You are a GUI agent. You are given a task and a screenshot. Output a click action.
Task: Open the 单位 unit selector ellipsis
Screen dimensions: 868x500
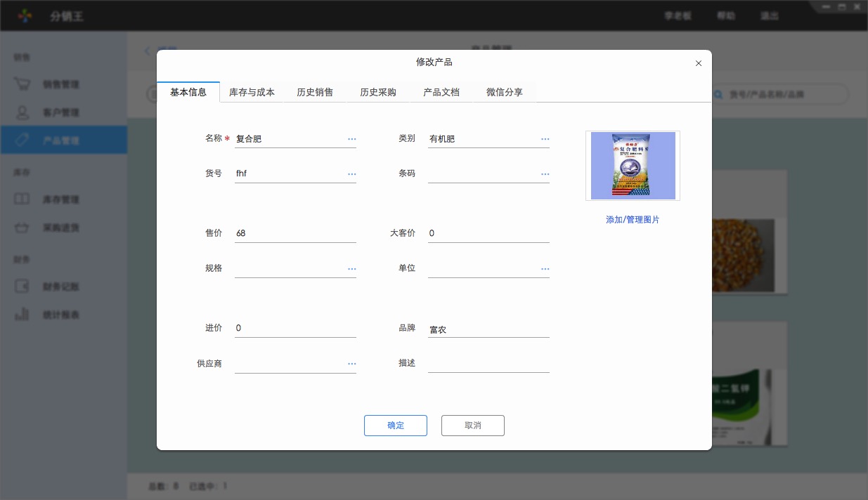(545, 268)
